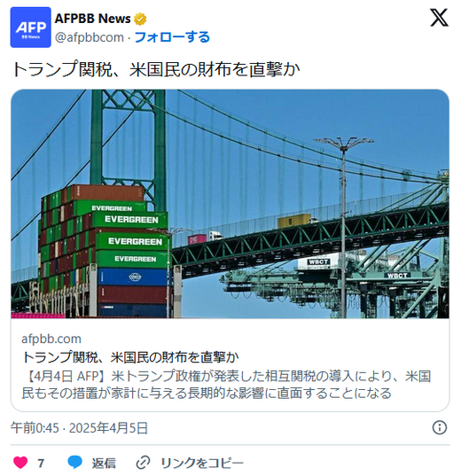The height and width of the screenshot is (476, 461).
Task: Click the フォローする follow link
Action: coord(172,37)
